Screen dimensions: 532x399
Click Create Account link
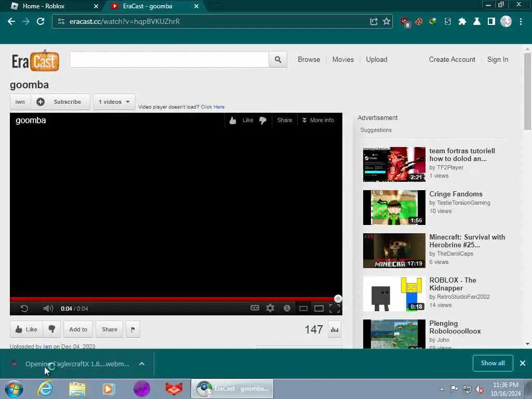[x=452, y=59]
